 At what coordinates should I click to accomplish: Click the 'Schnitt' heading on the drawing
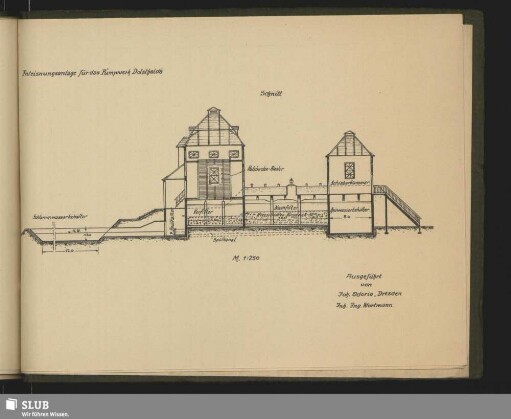[271, 94]
